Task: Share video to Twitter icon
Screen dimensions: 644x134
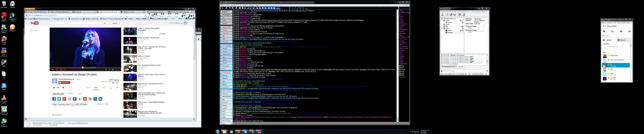Action: pyautogui.click(x=59, y=99)
